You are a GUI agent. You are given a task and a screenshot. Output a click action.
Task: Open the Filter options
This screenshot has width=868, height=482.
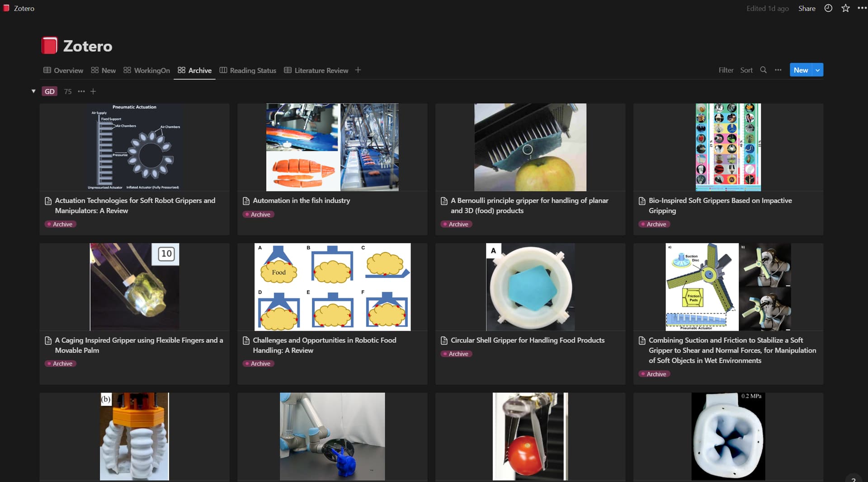(x=726, y=70)
